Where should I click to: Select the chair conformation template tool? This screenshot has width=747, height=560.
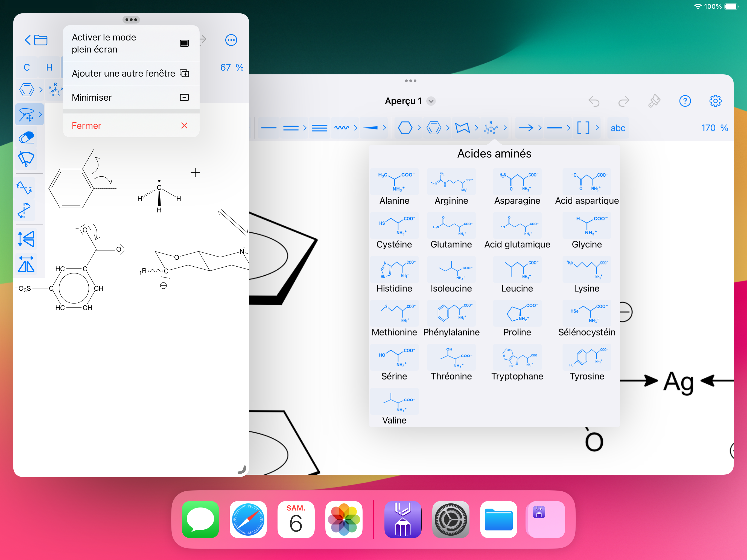tap(463, 128)
